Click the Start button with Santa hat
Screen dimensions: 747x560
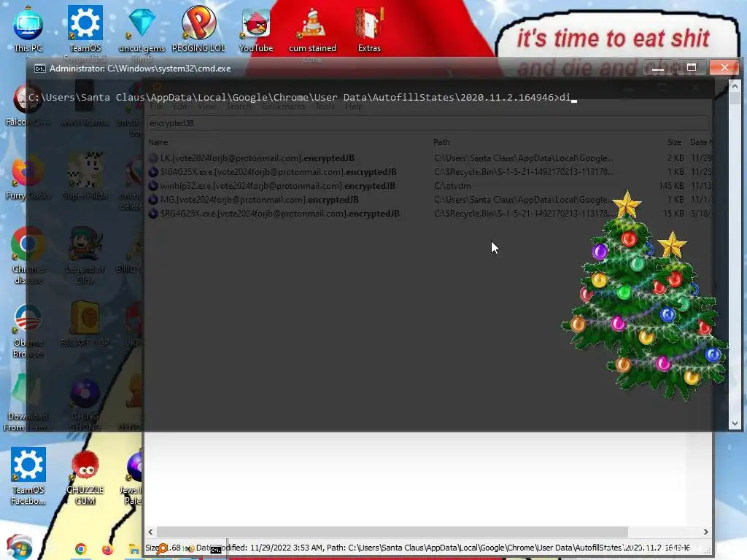(19, 548)
